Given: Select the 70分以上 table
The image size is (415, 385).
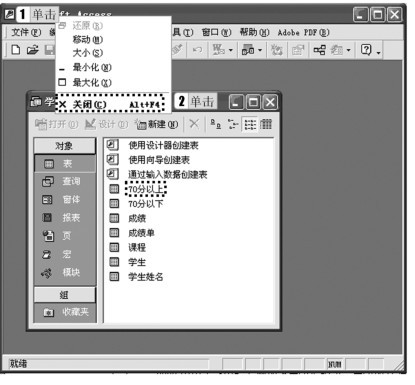Looking at the screenshot, I should pos(145,189).
